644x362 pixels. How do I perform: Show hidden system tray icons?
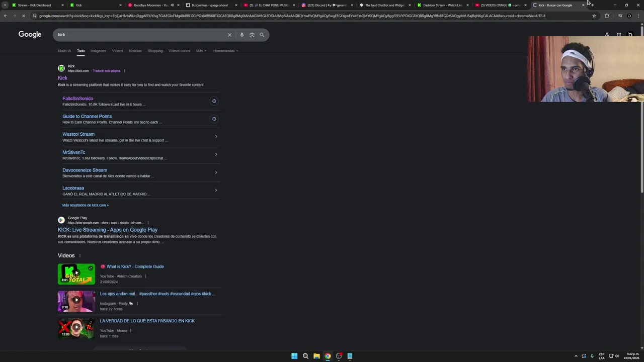tap(576, 356)
